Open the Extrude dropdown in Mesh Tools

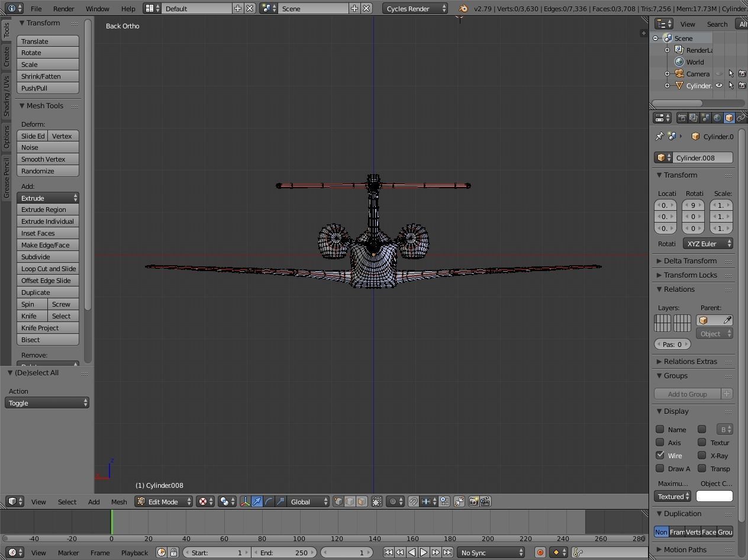click(48, 198)
